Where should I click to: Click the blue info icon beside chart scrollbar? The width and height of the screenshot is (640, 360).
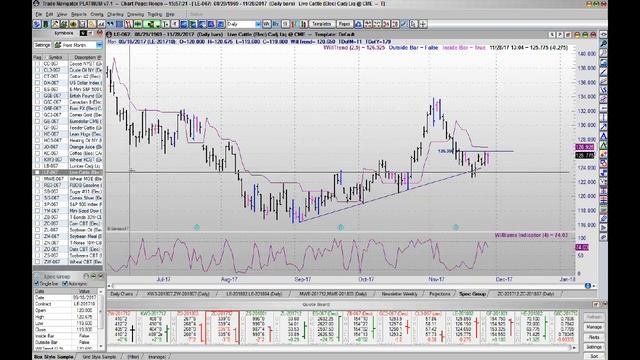(588, 286)
